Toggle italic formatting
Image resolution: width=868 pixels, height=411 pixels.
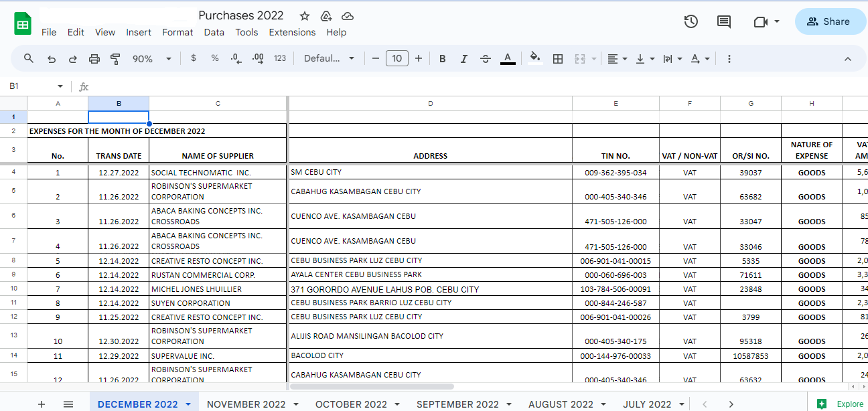point(463,59)
